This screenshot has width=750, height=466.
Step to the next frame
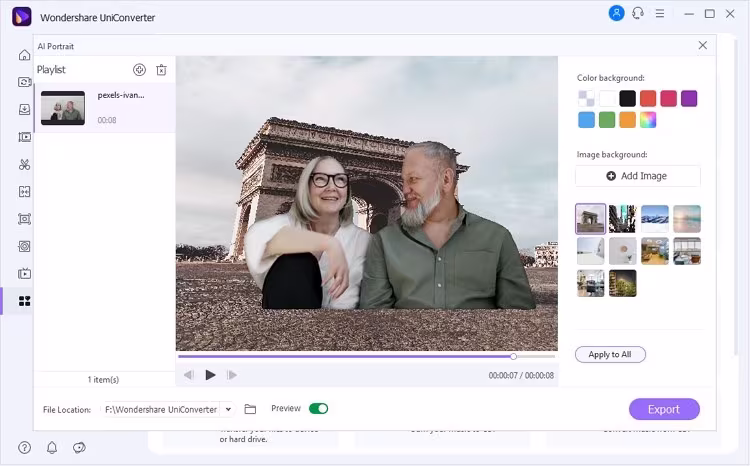pyautogui.click(x=232, y=375)
